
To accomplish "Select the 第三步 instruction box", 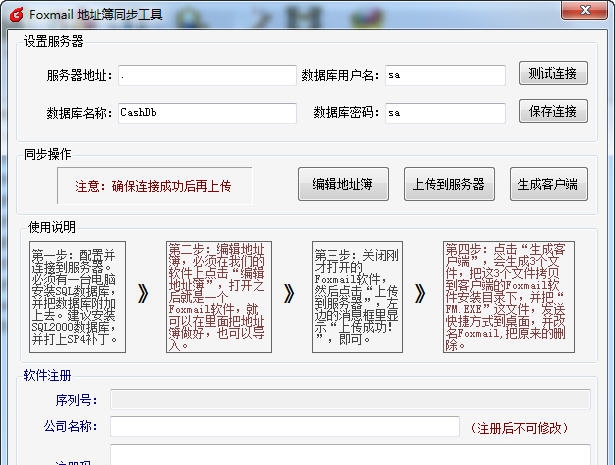I will coord(357,297).
